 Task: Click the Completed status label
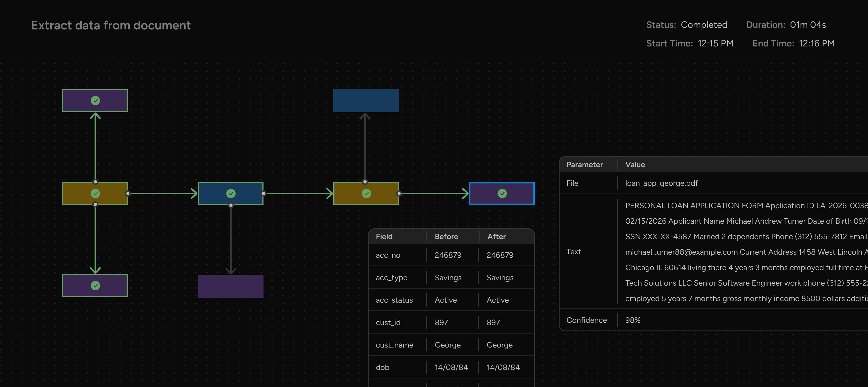coord(704,25)
